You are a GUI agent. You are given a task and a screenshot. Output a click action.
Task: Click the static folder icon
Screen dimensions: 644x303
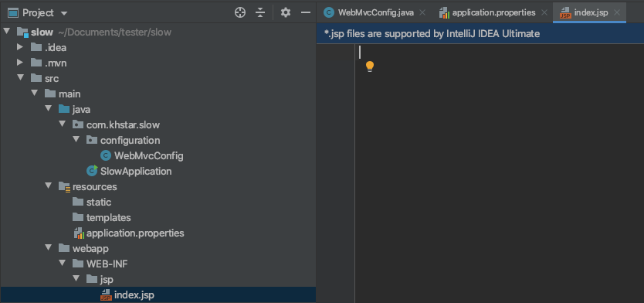point(78,202)
